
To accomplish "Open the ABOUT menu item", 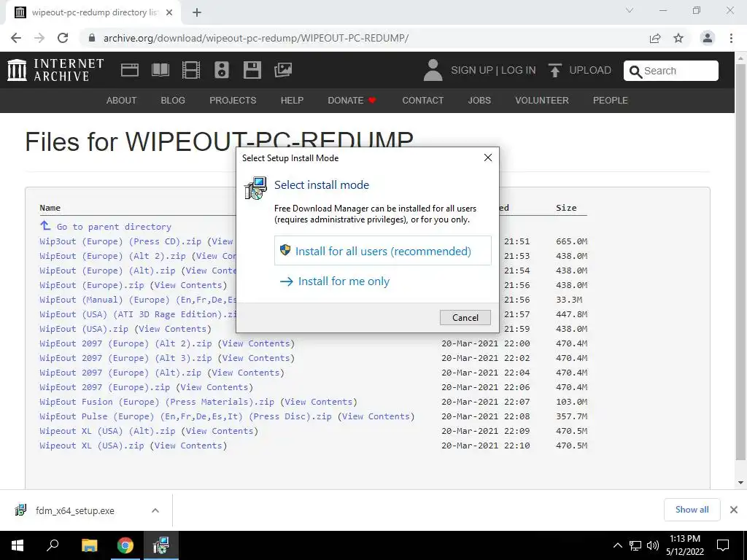I will coord(121,101).
